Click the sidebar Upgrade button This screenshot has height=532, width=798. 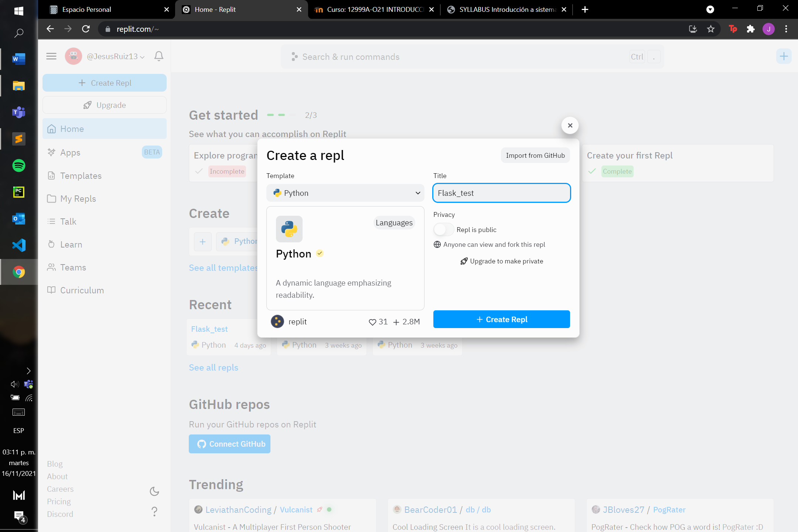(x=105, y=105)
